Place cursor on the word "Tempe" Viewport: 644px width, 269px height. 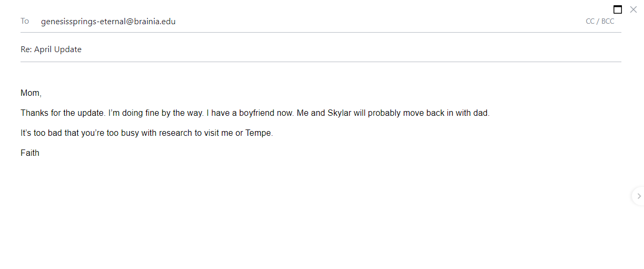tap(258, 133)
